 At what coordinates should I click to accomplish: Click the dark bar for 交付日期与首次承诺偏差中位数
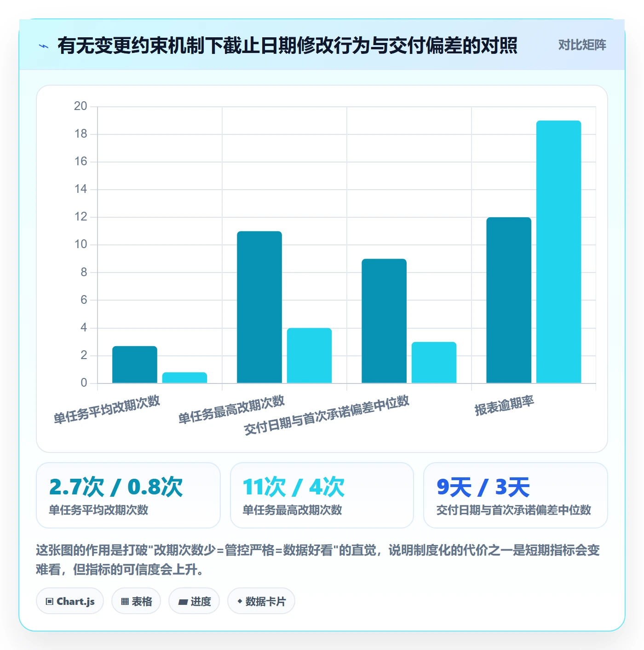(384, 321)
